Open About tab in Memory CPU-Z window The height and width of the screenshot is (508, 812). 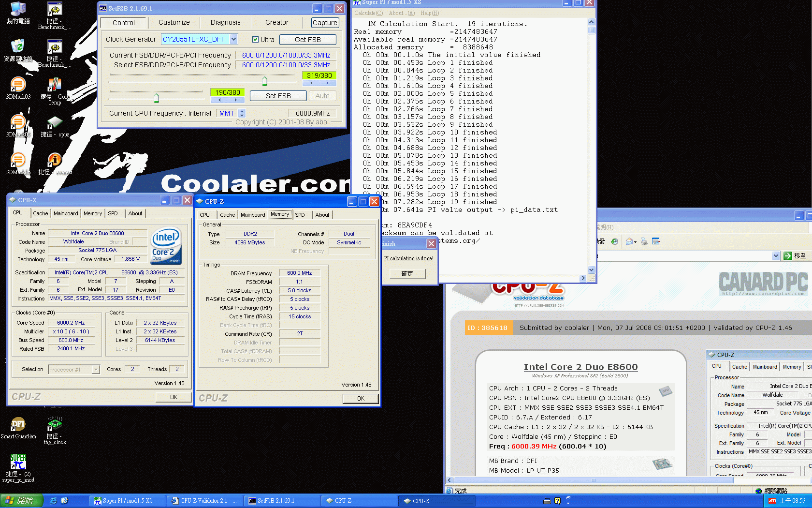click(x=322, y=215)
